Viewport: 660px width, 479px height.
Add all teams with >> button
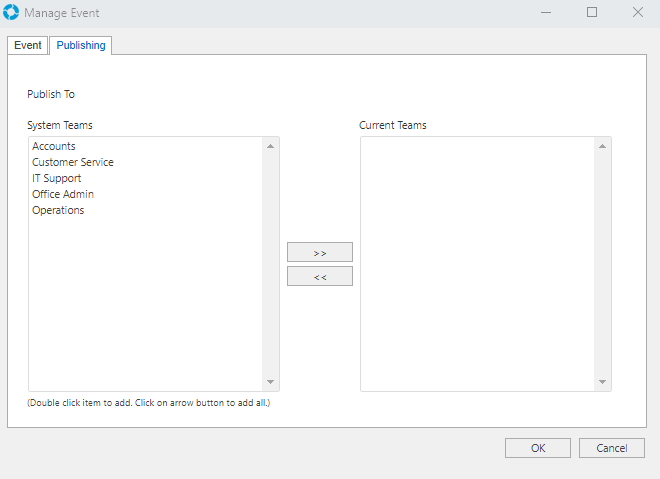(320, 252)
